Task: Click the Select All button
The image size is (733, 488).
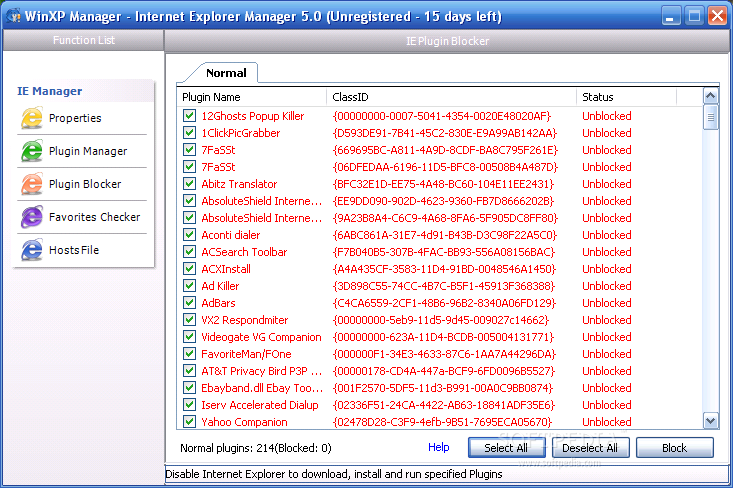Action: point(506,448)
